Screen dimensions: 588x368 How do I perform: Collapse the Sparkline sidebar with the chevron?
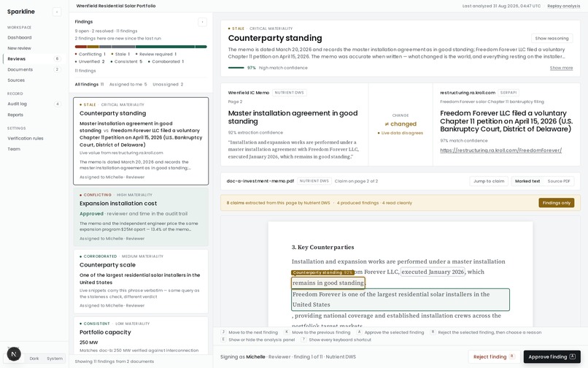[57, 12]
